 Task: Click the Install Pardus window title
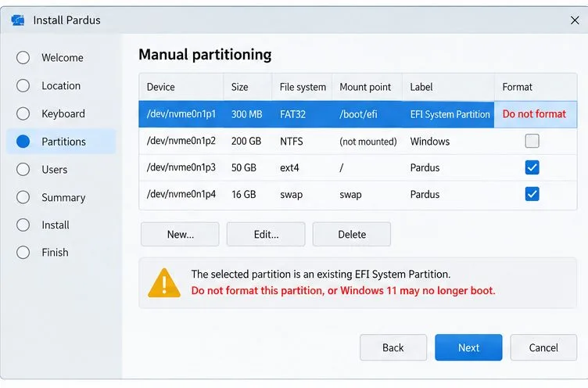tap(66, 20)
